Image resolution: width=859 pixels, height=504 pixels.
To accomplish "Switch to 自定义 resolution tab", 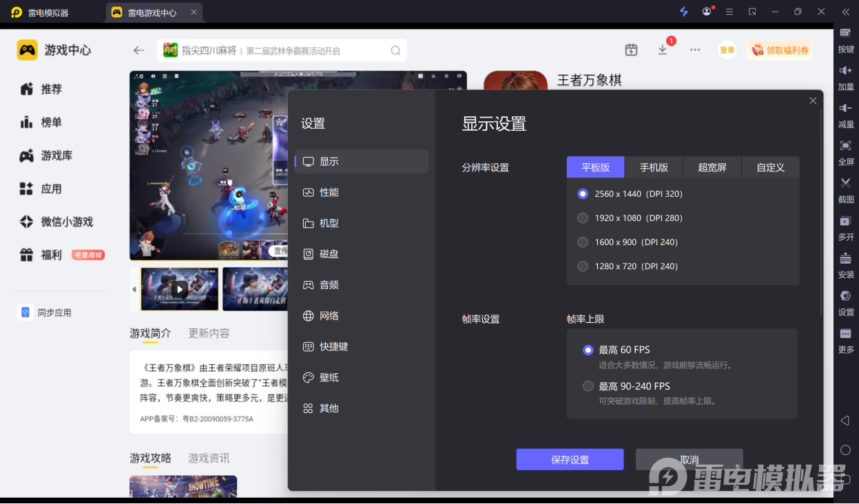I will click(771, 167).
